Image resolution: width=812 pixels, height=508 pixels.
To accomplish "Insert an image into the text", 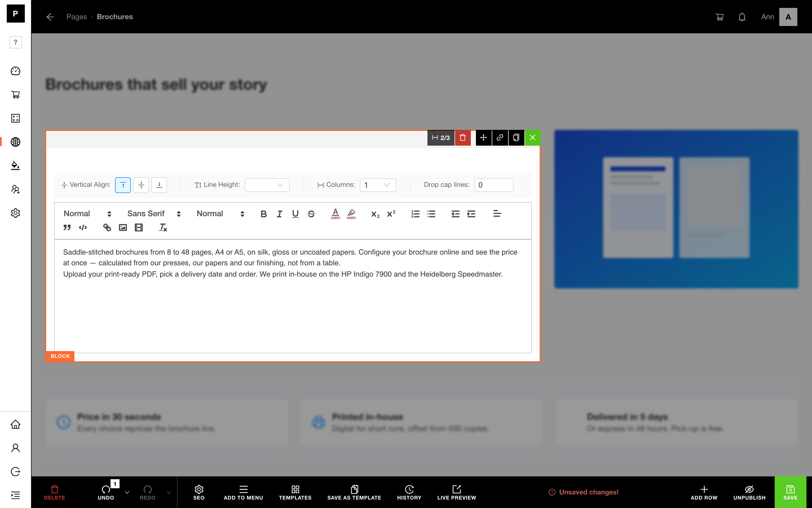I will tap(123, 228).
